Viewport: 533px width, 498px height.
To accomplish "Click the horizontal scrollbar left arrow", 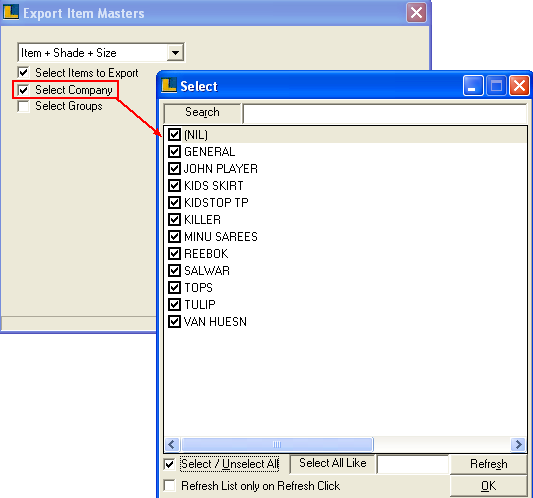I will (x=172, y=444).
